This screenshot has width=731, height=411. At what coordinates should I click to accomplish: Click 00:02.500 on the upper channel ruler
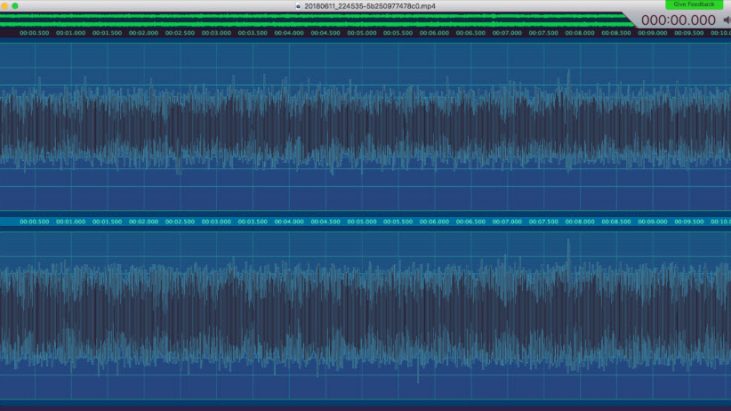point(180,33)
